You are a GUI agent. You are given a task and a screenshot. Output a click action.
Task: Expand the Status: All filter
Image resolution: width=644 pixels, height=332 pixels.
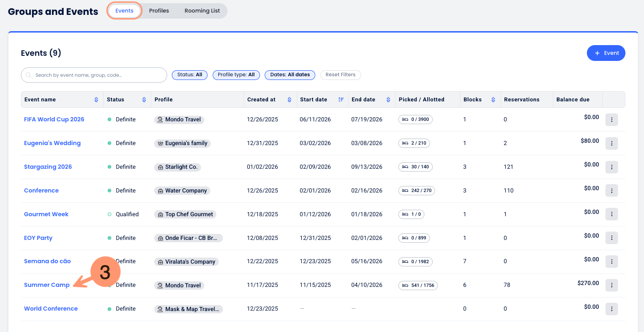coord(189,75)
